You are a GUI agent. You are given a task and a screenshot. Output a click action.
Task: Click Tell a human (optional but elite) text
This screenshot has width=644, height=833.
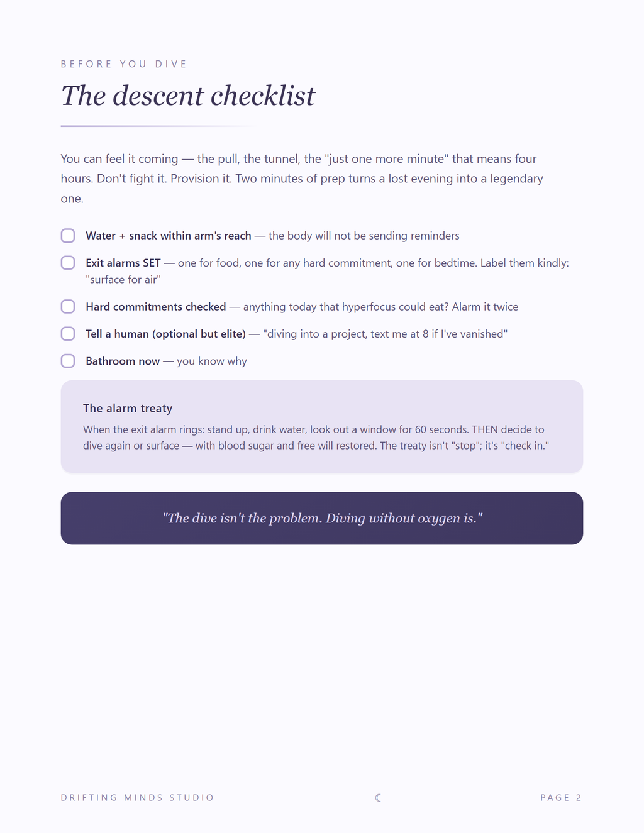pyautogui.click(x=166, y=334)
